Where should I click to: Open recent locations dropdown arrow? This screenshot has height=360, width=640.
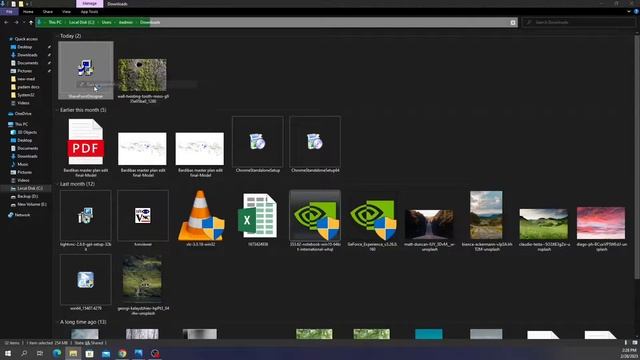(24, 22)
